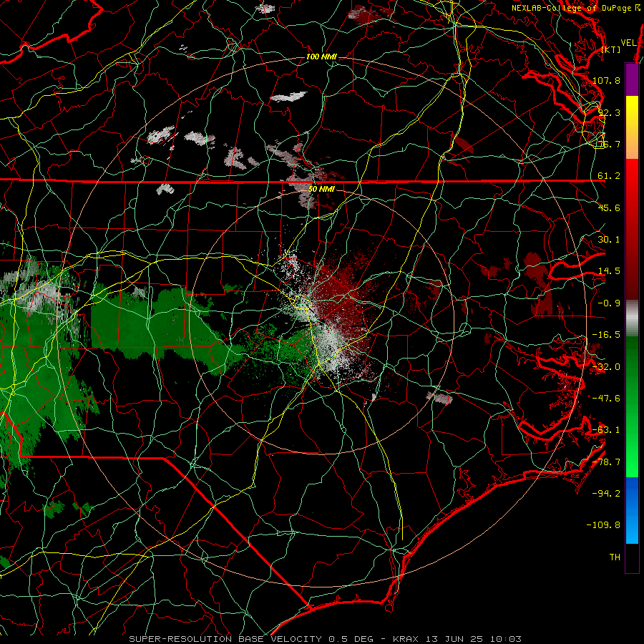
Task: Click the 100 NMI range ring label
Action: [321, 57]
